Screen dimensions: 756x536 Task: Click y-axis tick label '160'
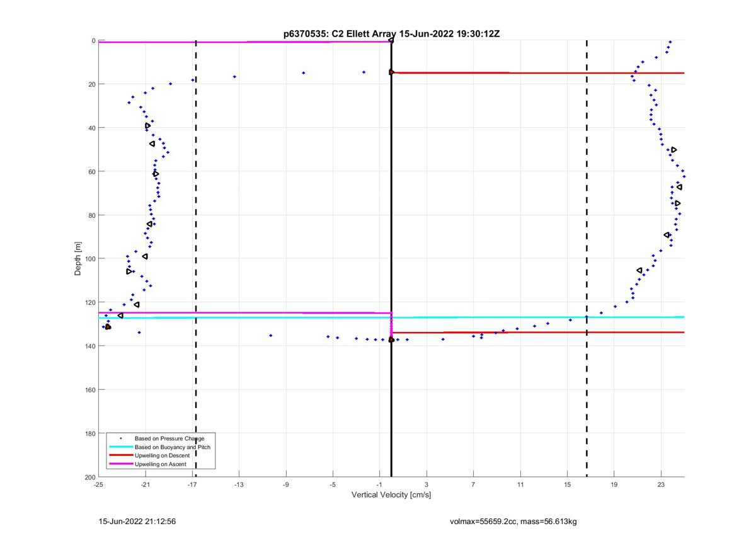point(90,390)
